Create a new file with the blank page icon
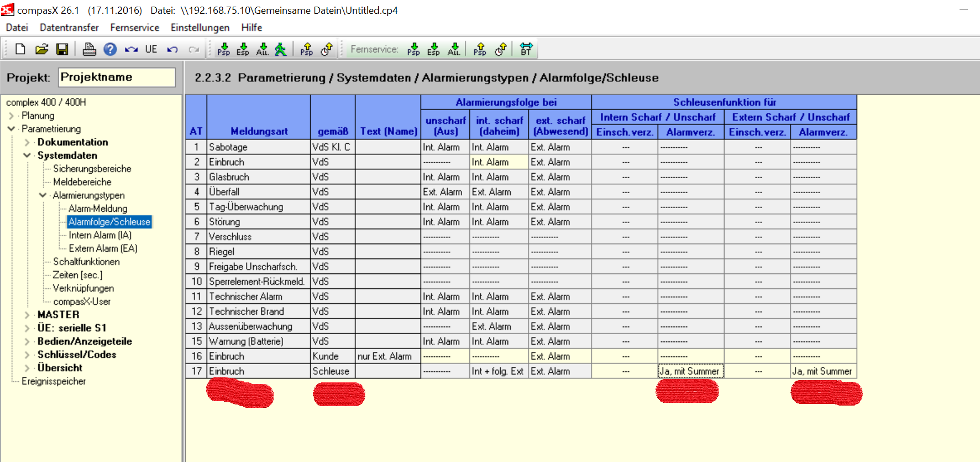Image resolution: width=980 pixels, height=462 pixels. [x=20, y=49]
